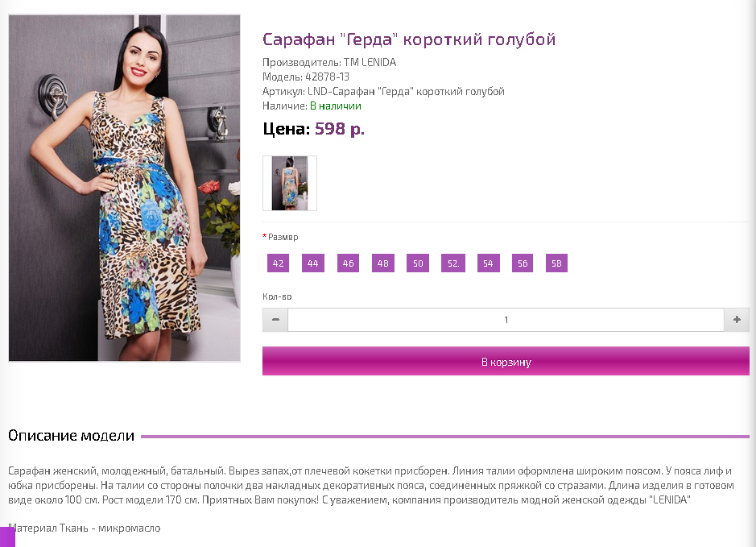Choose size 46
The image size is (756, 547).
348,263
